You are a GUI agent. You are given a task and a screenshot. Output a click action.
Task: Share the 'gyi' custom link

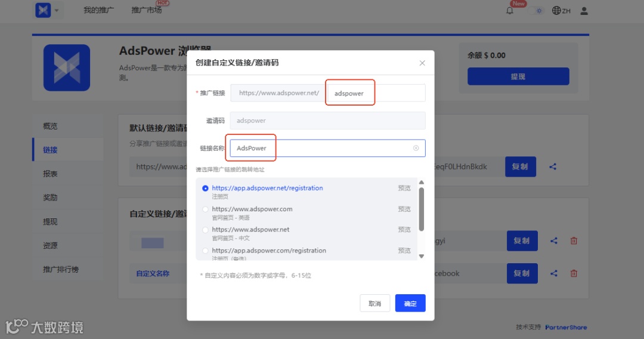coord(554,241)
